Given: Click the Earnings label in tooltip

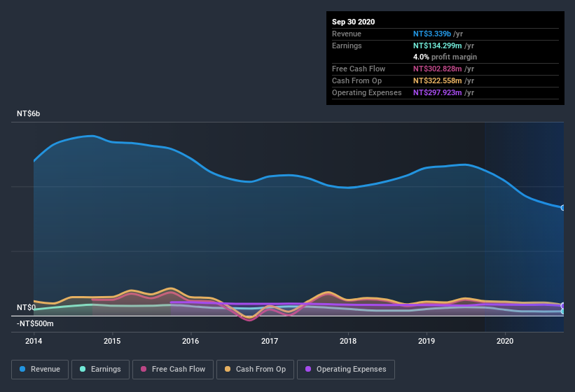Looking at the screenshot, I should [x=347, y=45].
